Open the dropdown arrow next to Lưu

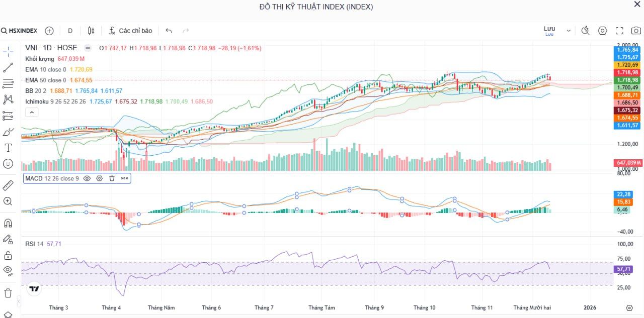569,31
